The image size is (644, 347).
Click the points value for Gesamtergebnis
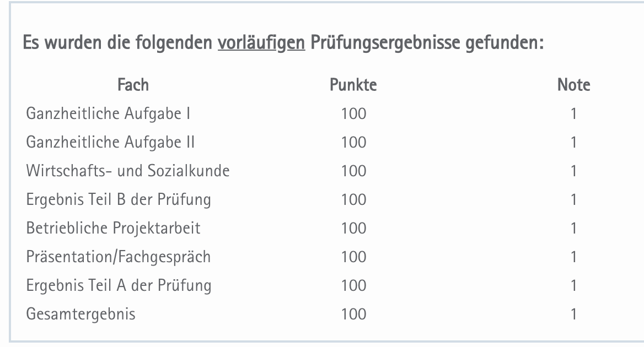coord(353,315)
